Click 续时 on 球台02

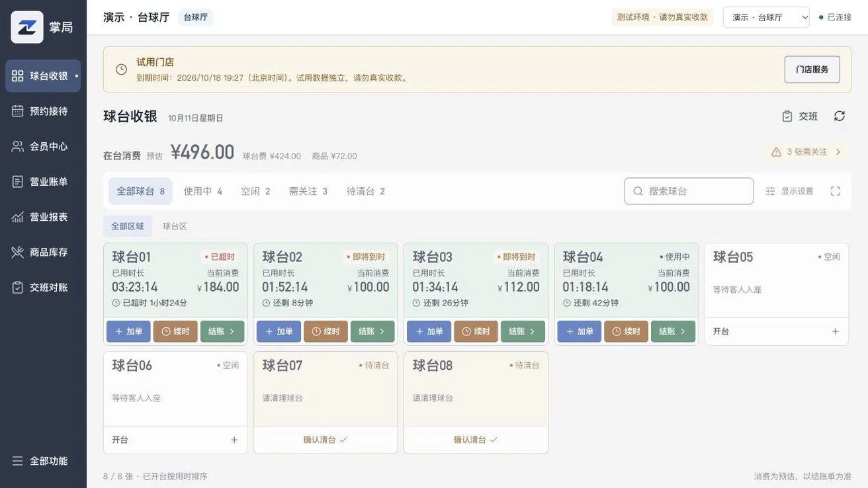coord(325,331)
